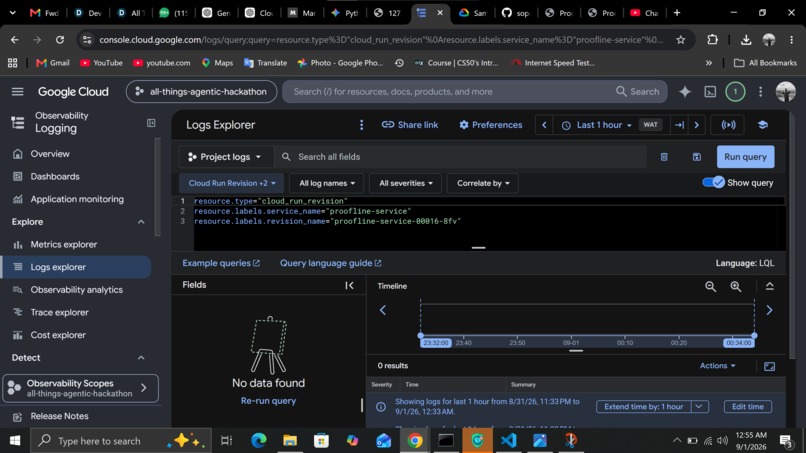Click the Windows Start button
The width and height of the screenshot is (806, 453).
point(15,441)
